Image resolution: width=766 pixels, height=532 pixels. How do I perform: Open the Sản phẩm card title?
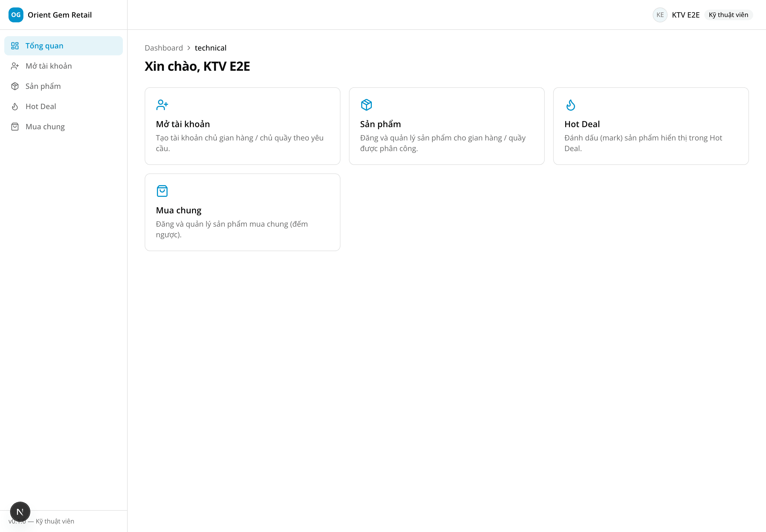pos(380,124)
